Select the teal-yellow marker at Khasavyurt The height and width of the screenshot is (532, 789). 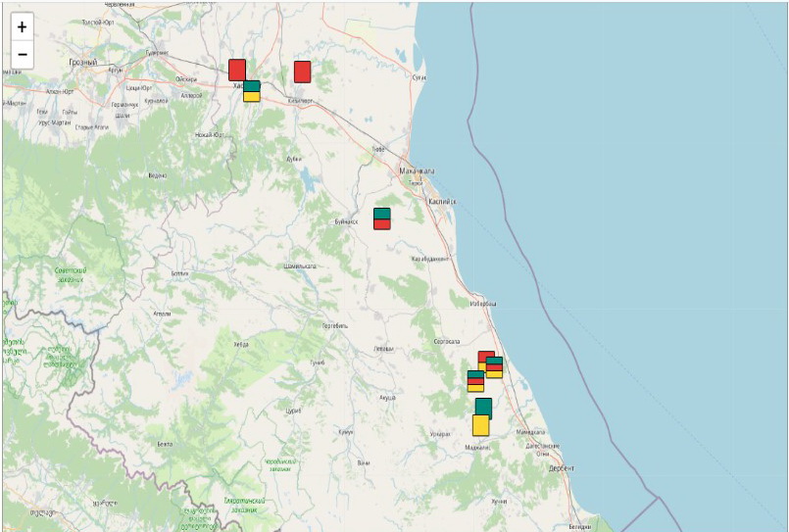[252, 91]
